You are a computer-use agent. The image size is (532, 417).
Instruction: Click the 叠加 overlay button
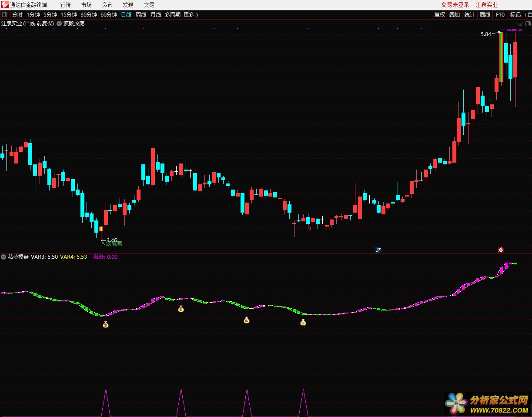(x=455, y=15)
